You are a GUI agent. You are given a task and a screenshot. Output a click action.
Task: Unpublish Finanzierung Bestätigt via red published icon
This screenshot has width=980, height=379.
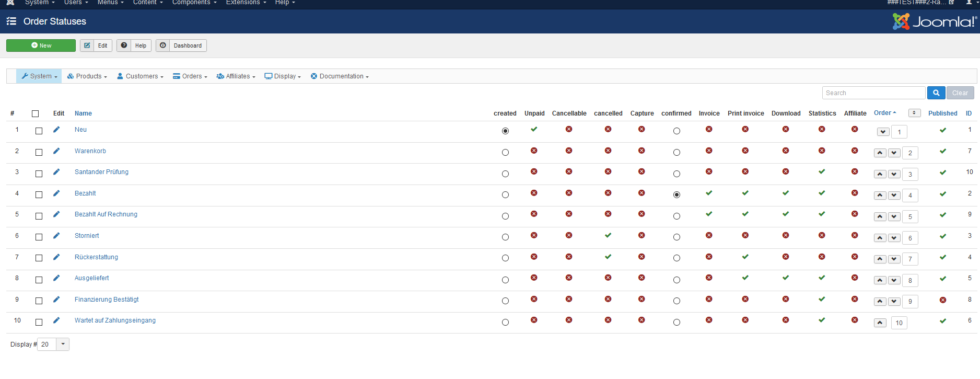click(x=942, y=300)
